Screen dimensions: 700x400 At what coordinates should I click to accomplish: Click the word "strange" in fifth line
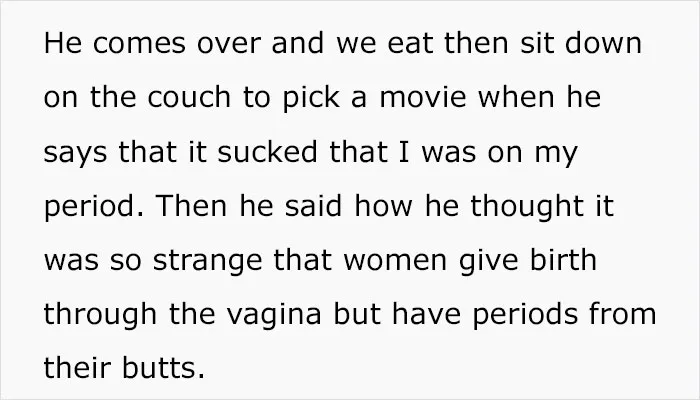pyautogui.click(x=207, y=262)
